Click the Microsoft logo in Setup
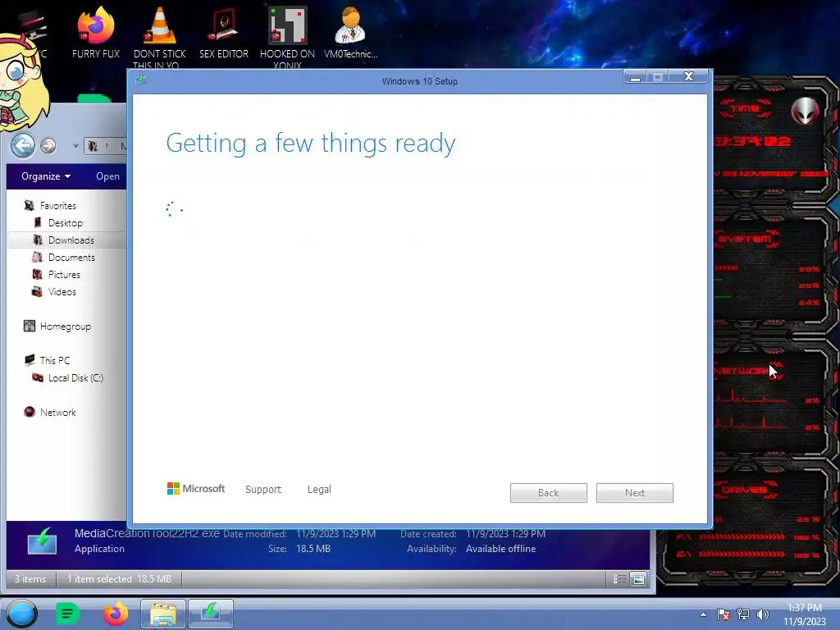This screenshot has height=630, width=840. 196,489
